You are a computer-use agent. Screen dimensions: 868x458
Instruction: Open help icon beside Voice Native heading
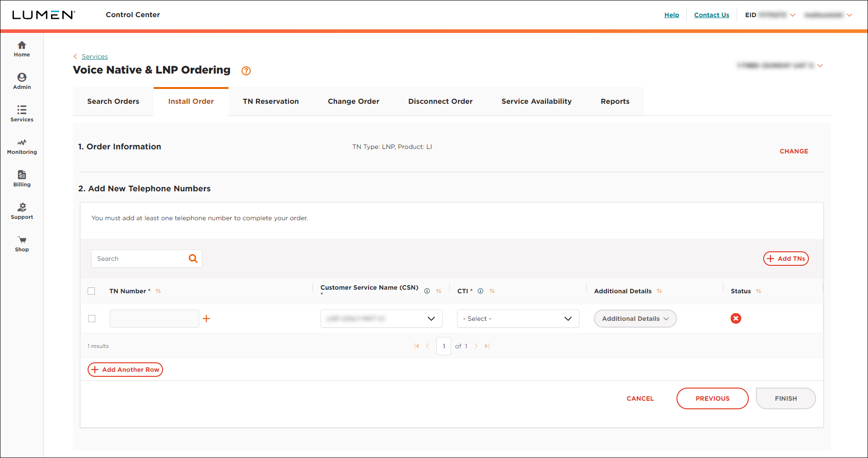[246, 71]
